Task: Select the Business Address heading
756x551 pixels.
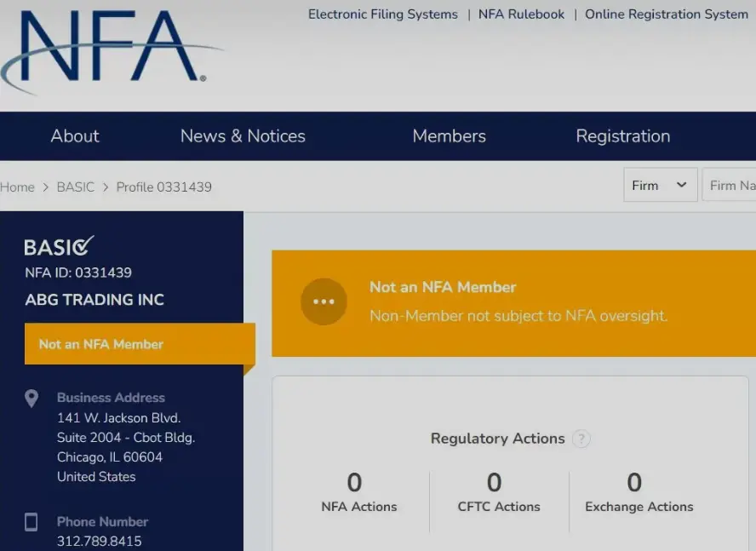Action: coord(111,398)
